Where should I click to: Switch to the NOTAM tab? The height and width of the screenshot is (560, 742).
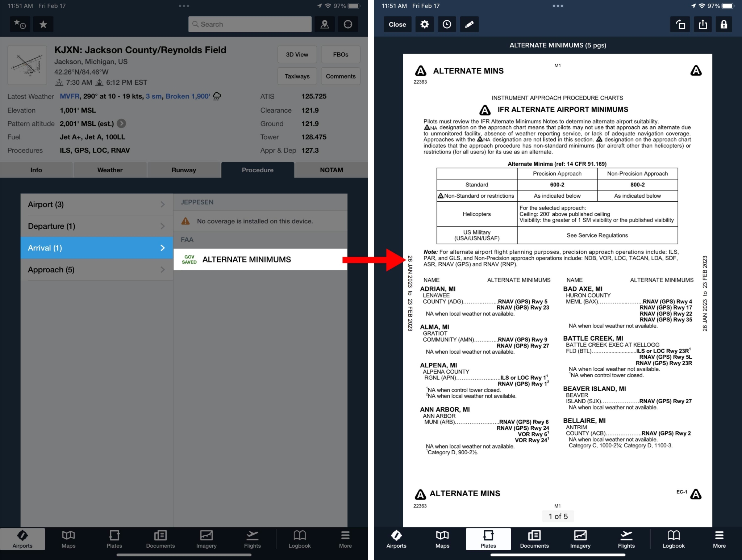click(331, 170)
